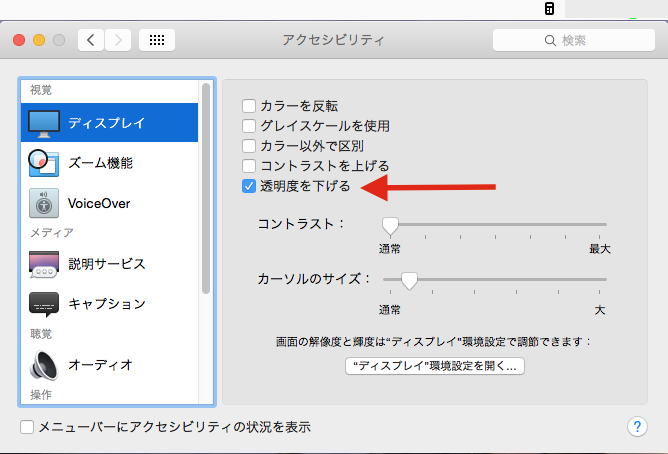Click the 検索 search field

573,40
